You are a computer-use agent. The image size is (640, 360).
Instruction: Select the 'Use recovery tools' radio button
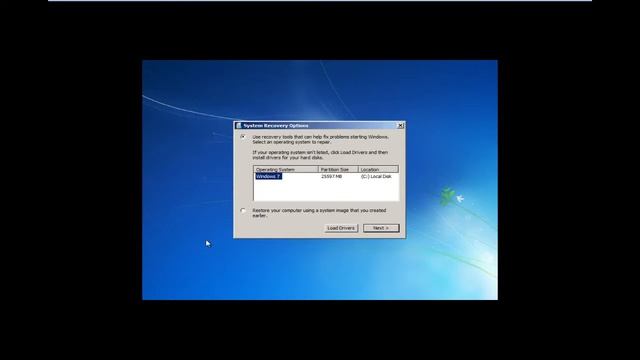tap(243, 137)
